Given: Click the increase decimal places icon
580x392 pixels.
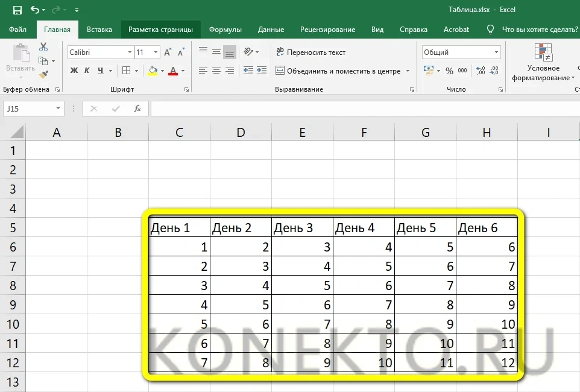Looking at the screenshot, I should pyautogui.click(x=481, y=71).
